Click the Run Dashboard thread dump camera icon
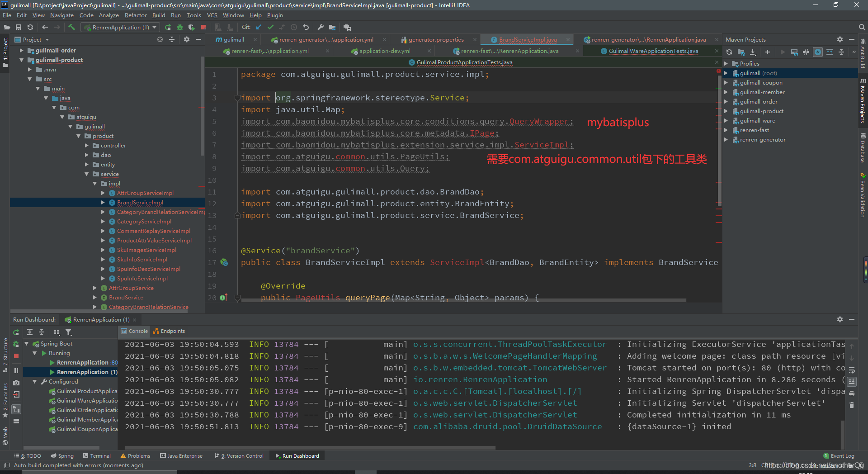 (16, 383)
